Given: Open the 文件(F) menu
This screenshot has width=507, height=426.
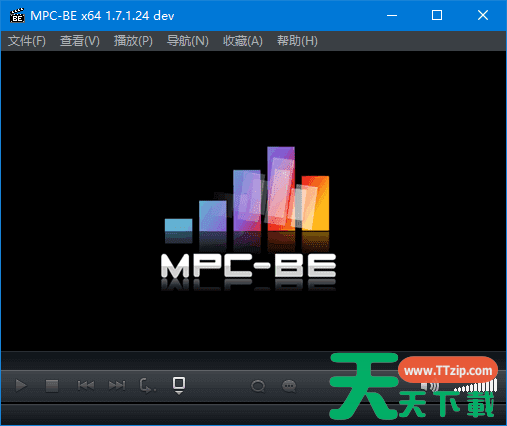Looking at the screenshot, I should [27, 41].
